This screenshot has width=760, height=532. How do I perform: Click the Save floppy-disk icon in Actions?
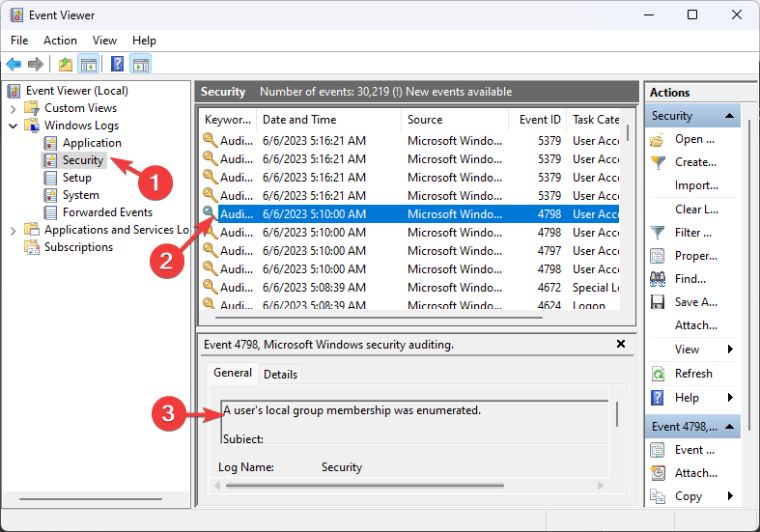pyautogui.click(x=658, y=302)
